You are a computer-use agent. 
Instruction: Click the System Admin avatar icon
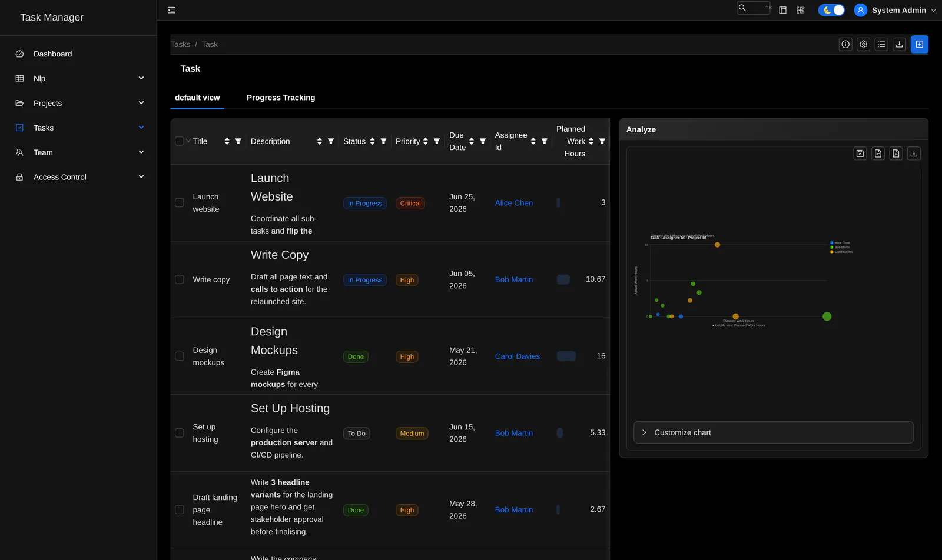[861, 10]
